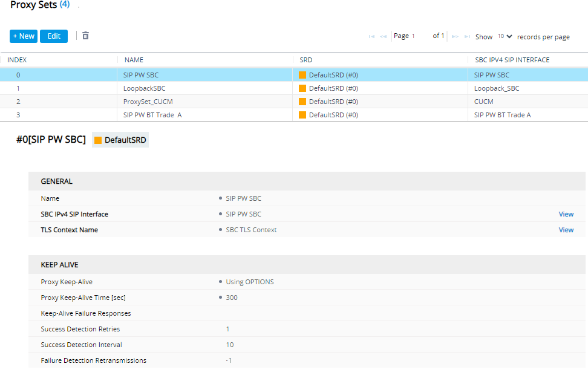This screenshot has width=588, height=384.
Task: Sort by SBC IPV4 SIP INTERFACE header
Action: pos(512,60)
